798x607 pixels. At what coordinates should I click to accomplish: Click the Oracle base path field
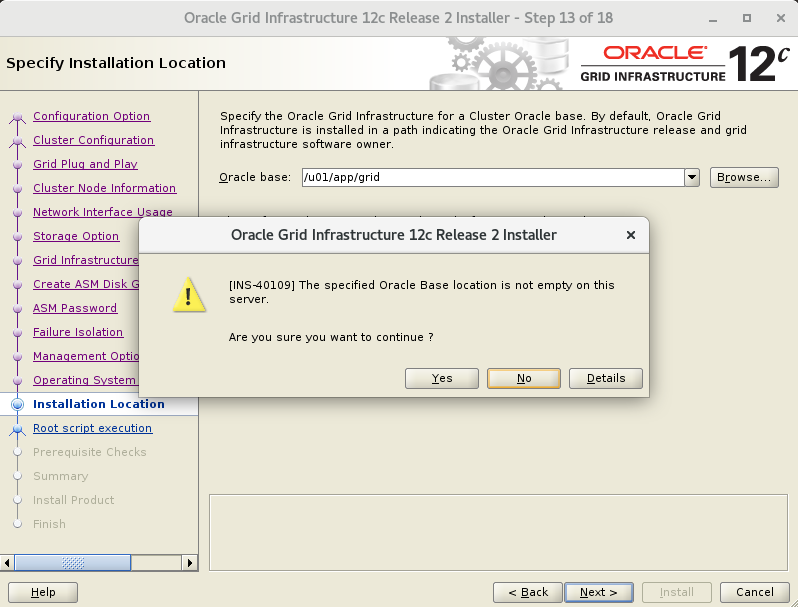click(493, 177)
